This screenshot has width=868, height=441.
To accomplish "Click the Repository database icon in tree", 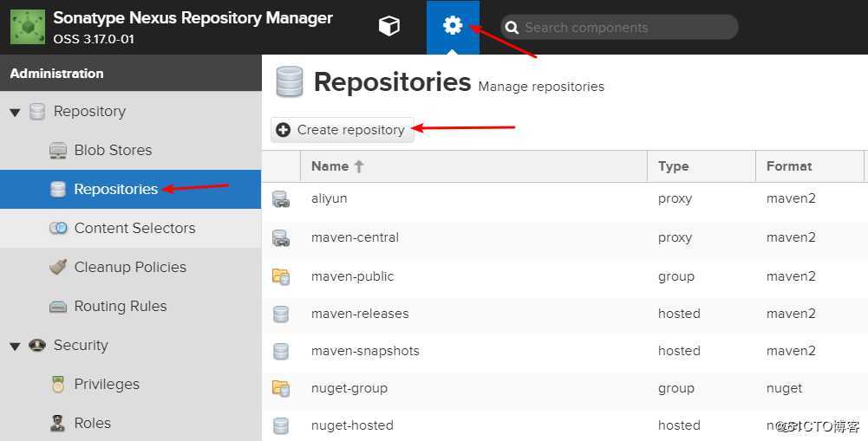I will (37, 112).
